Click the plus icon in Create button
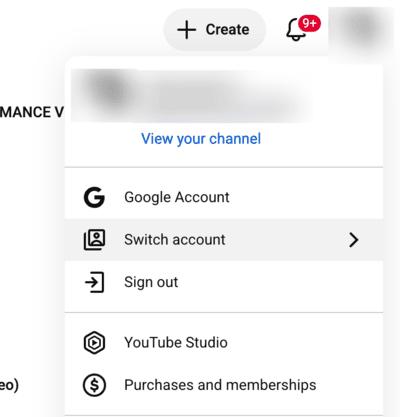This screenshot has height=417, width=400. click(x=187, y=30)
